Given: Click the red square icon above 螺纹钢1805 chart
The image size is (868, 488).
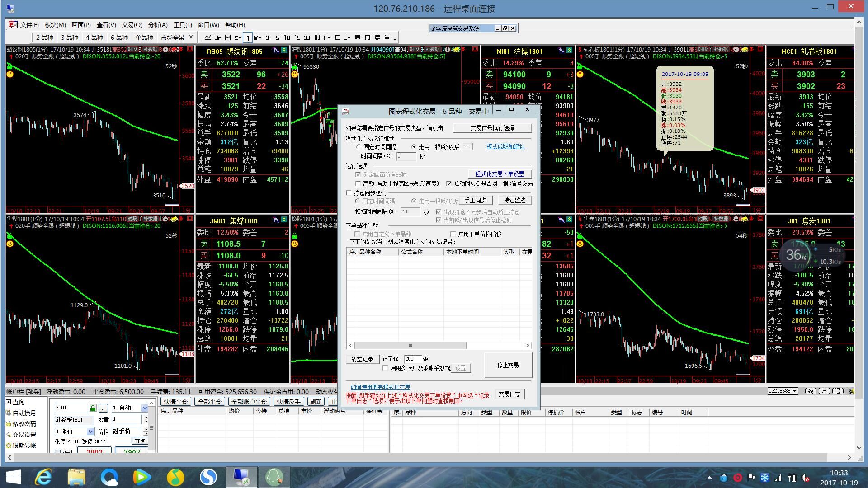Looking at the screenshot, I should pyautogui.click(x=190, y=49).
